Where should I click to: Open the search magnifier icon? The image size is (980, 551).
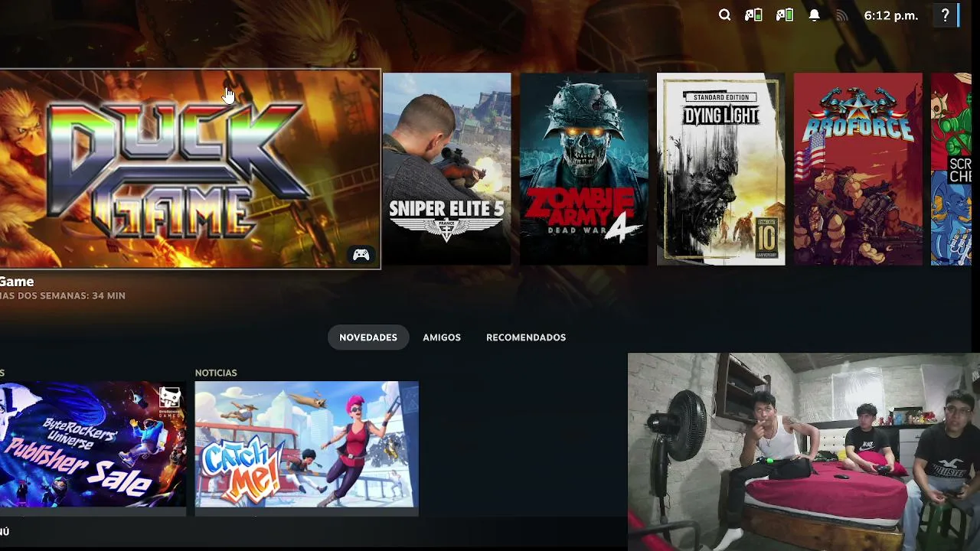[724, 15]
